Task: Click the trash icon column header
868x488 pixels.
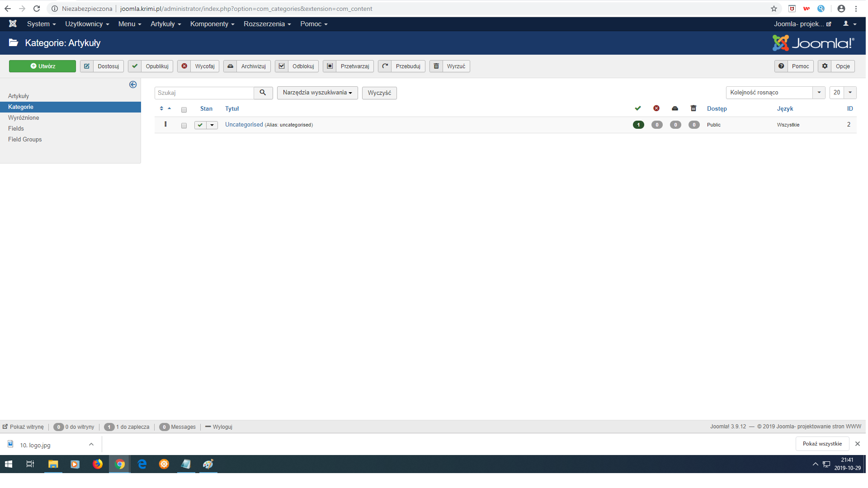Action: pos(693,108)
